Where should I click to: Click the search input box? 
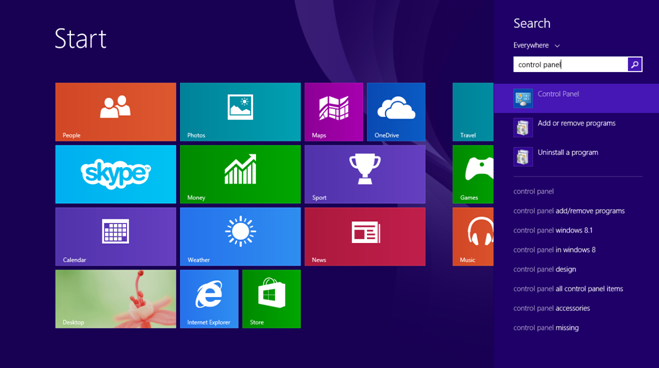tap(570, 64)
